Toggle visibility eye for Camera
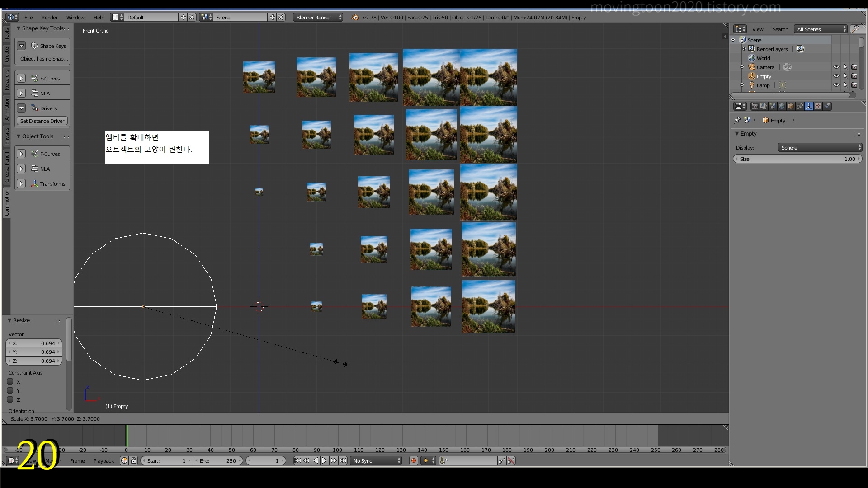868x488 pixels. point(836,67)
